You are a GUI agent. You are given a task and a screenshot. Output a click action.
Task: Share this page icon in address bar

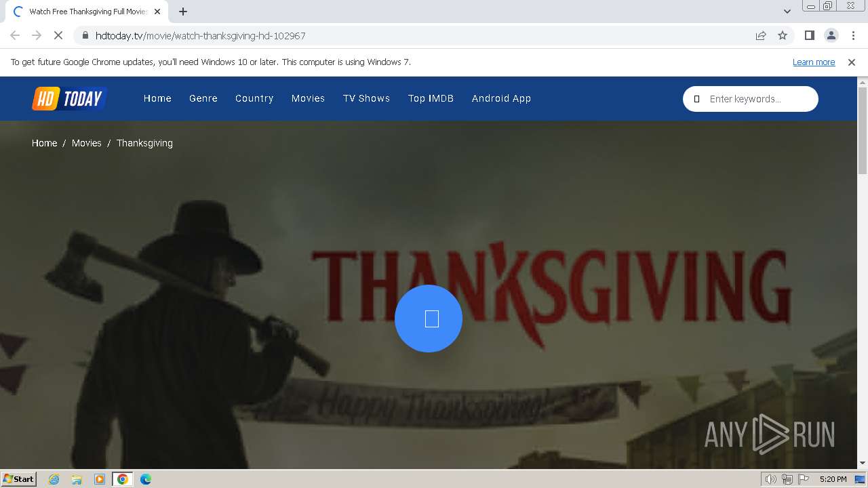click(x=761, y=35)
